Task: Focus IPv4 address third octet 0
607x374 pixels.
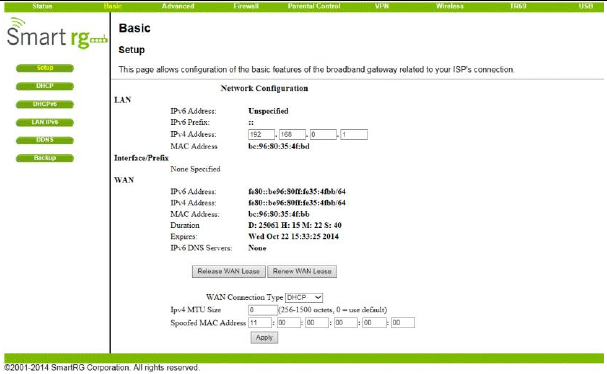Action: 323,134
